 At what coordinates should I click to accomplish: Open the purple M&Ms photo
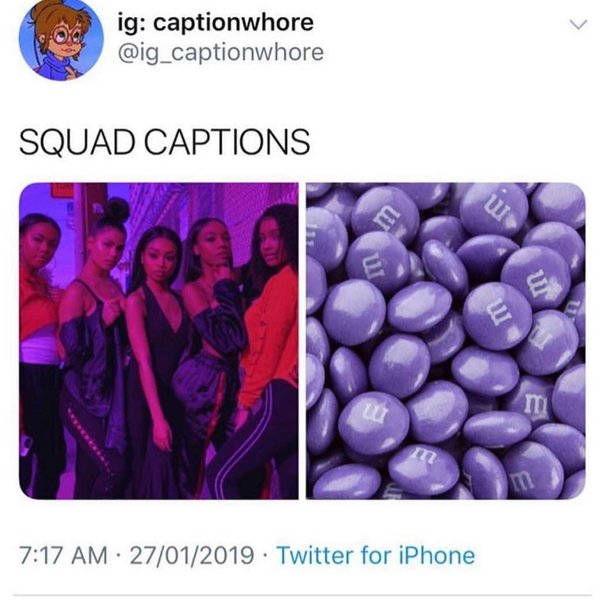(x=446, y=341)
